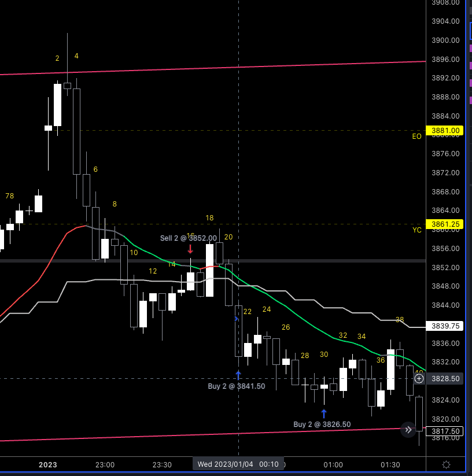This screenshot has height=476, width=472.
Task: Click the 23:30 time axis label
Action: point(162,465)
